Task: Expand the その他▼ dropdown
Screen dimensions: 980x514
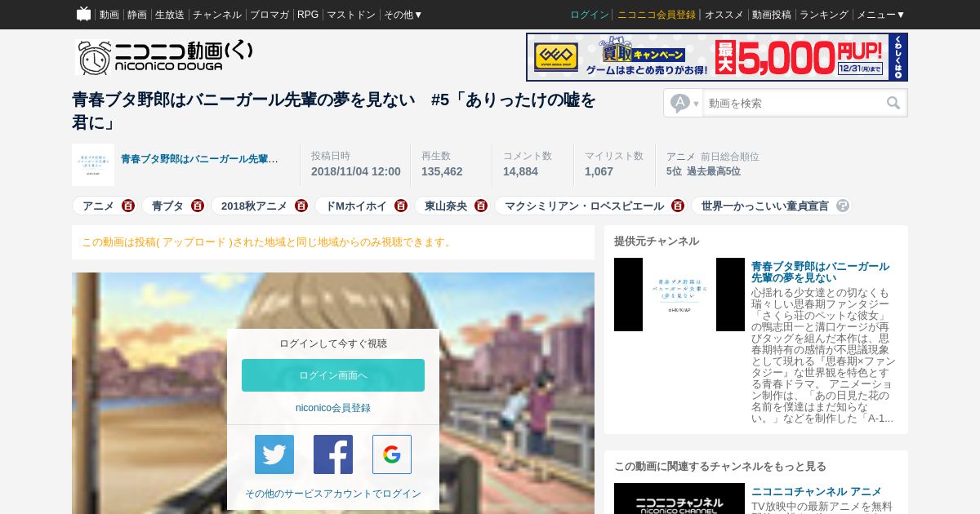Action: (403, 15)
